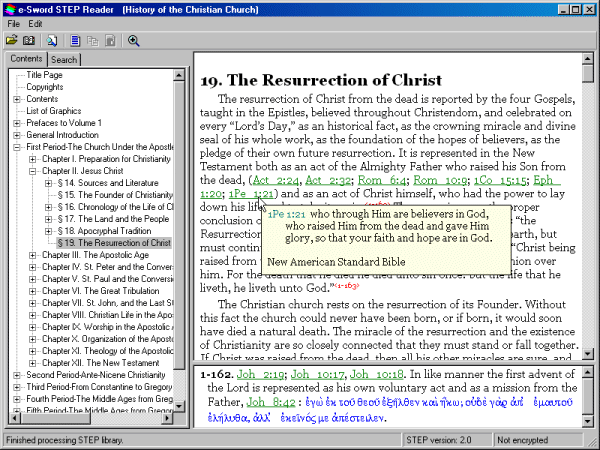Click the greyed Paste toolbar icon
Viewport: 600px width, 450px height.
(110, 40)
